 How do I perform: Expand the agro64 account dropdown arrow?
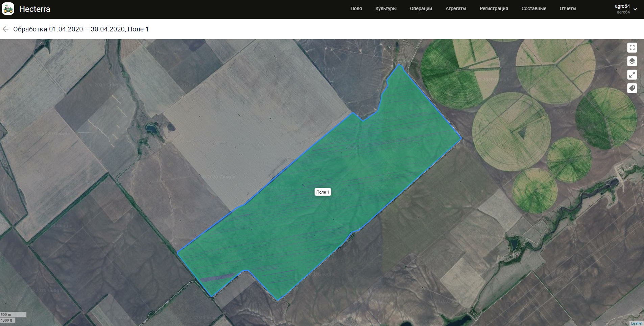tap(635, 9)
